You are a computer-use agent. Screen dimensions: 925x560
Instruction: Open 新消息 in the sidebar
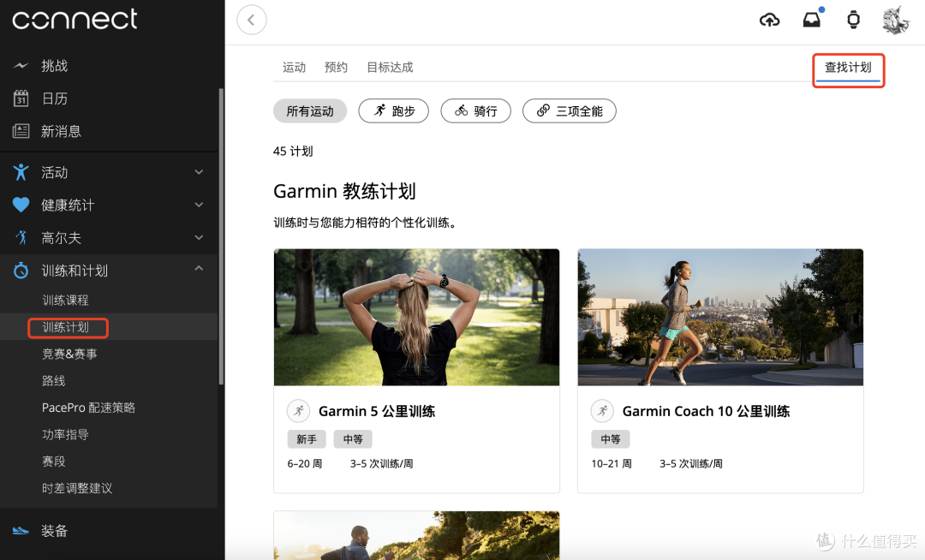tap(61, 131)
